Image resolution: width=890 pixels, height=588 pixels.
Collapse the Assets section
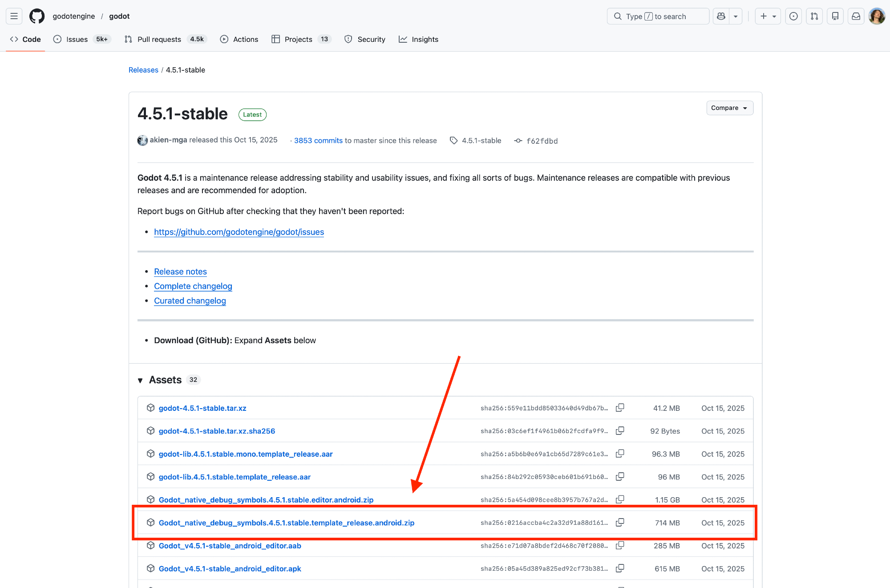click(141, 380)
